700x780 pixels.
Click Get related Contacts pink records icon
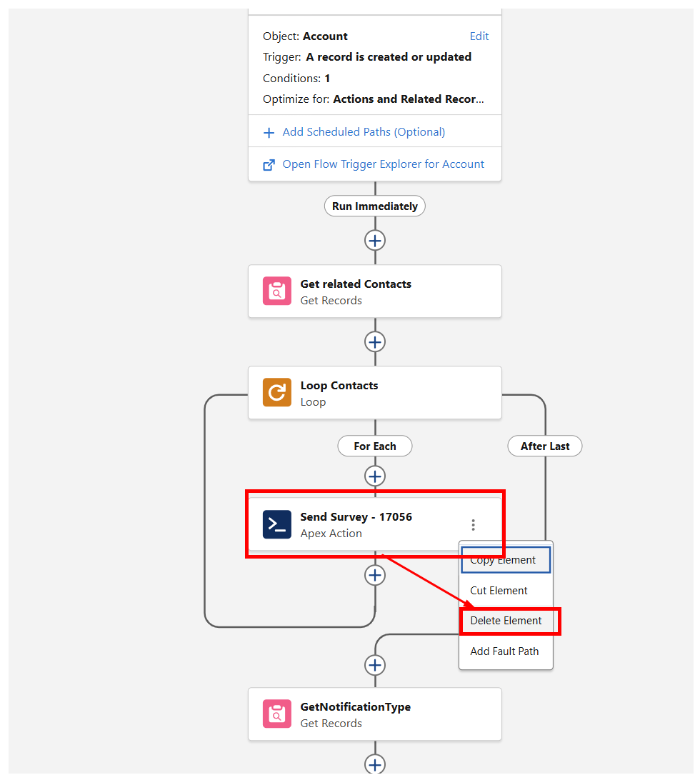point(276,291)
